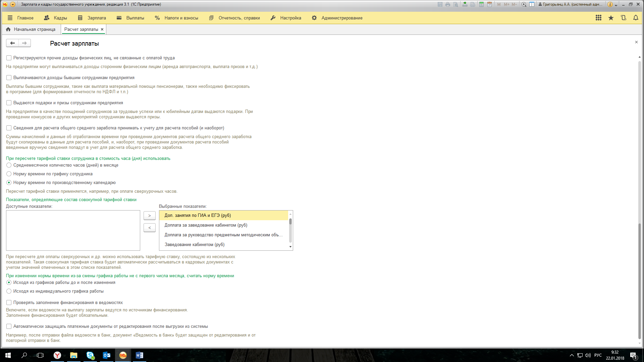The width and height of the screenshot is (644, 362).
Task: Open File Explorer from taskbar
Action: (x=74, y=355)
